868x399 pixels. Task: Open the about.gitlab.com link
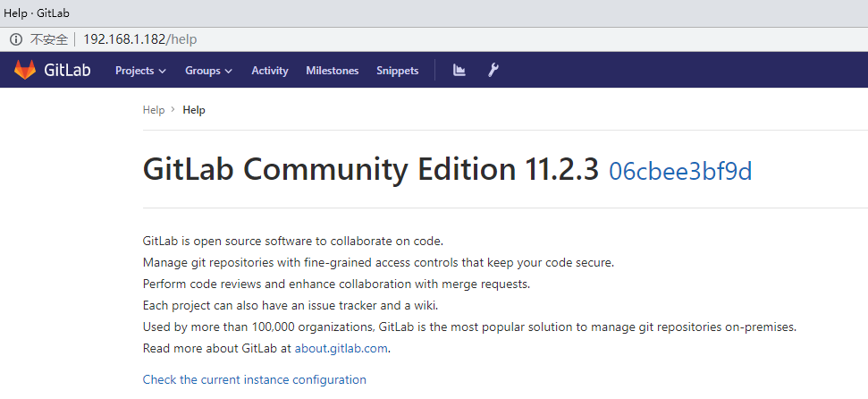click(x=341, y=349)
